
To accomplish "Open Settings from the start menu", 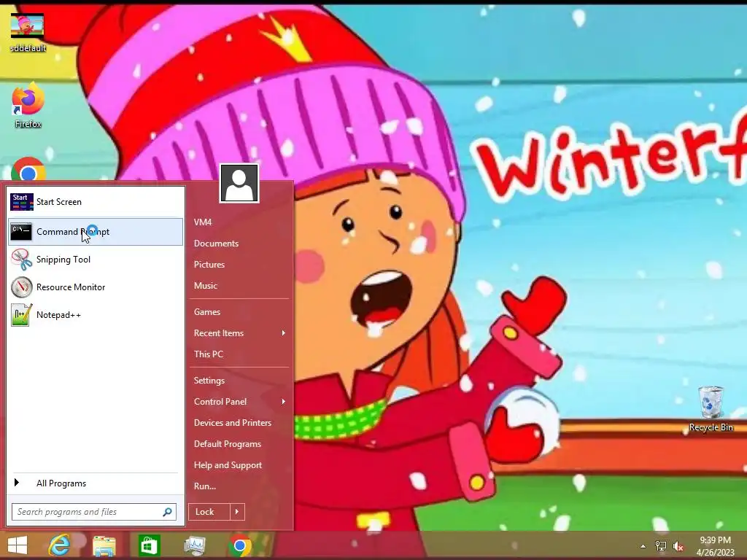I will 209,381.
